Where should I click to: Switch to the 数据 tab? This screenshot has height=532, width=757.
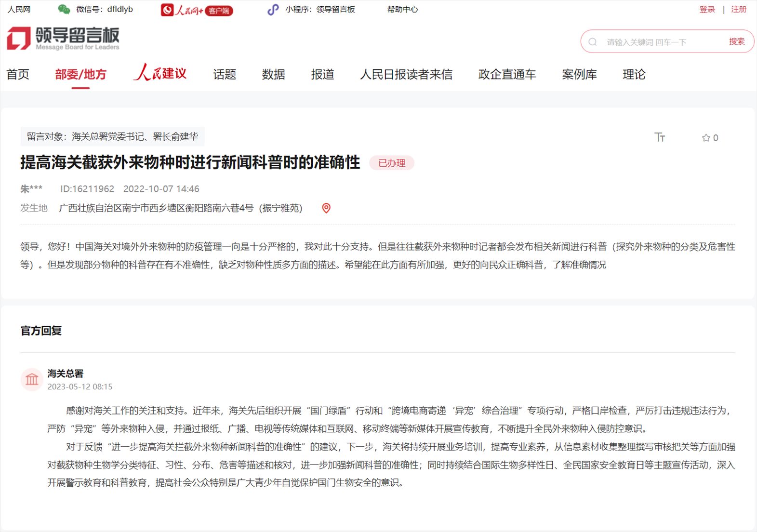(x=273, y=74)
